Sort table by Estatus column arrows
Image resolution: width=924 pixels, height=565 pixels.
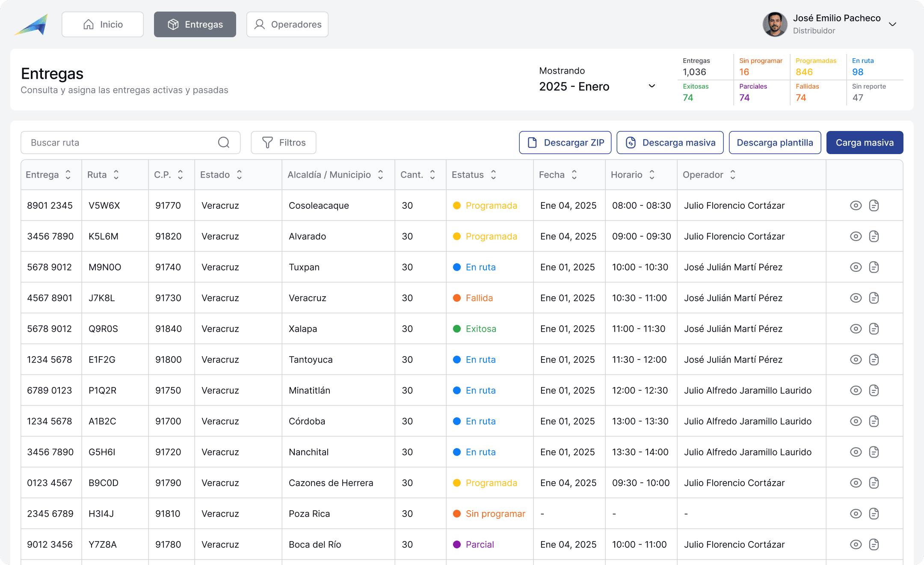[493, 175]
